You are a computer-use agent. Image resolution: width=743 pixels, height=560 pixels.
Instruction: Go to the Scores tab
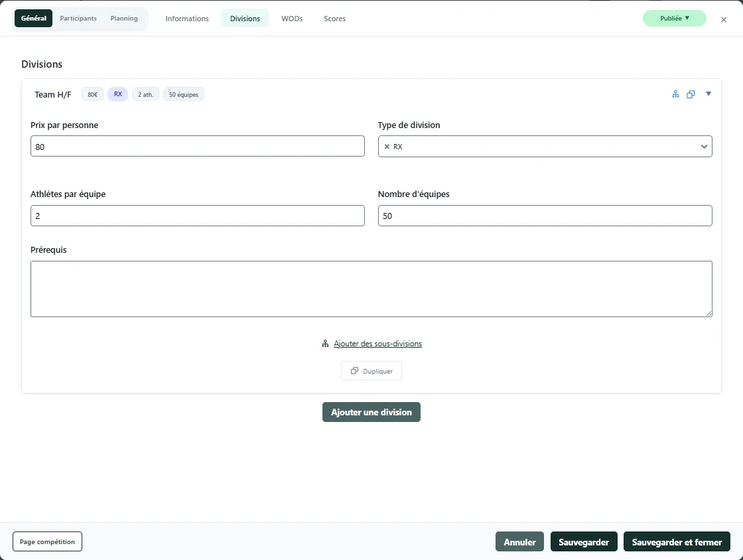coord(334,19)
